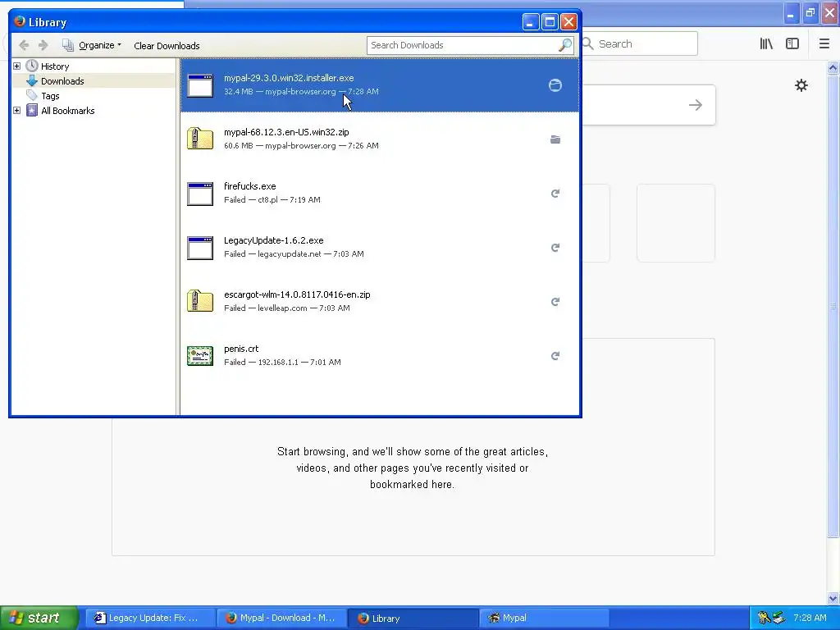Click the Search Downloads magnifier icon
This screenshot has height=630, width=840.
tap(564, 45)
